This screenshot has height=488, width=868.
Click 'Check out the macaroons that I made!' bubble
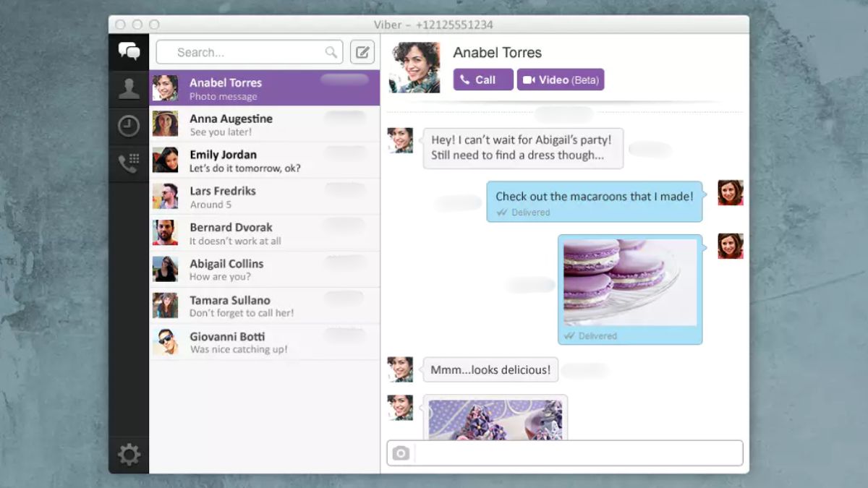point(595,202)
